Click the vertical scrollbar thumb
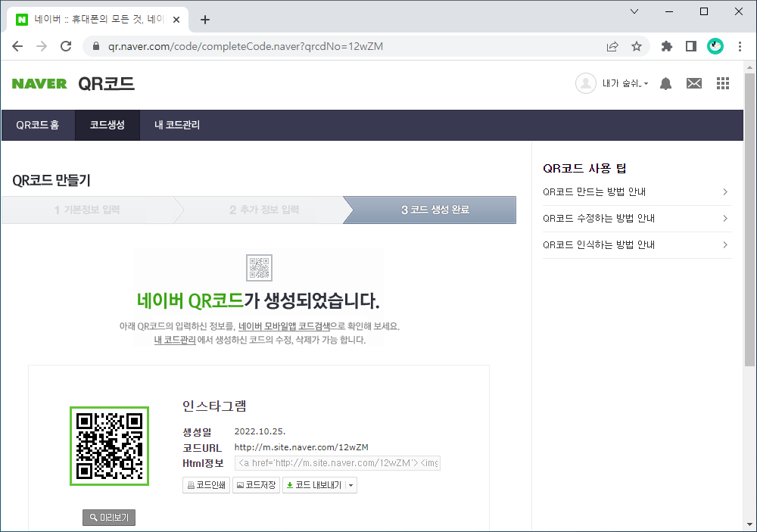This screenshot has width=757, height=532. click(749, 219)
